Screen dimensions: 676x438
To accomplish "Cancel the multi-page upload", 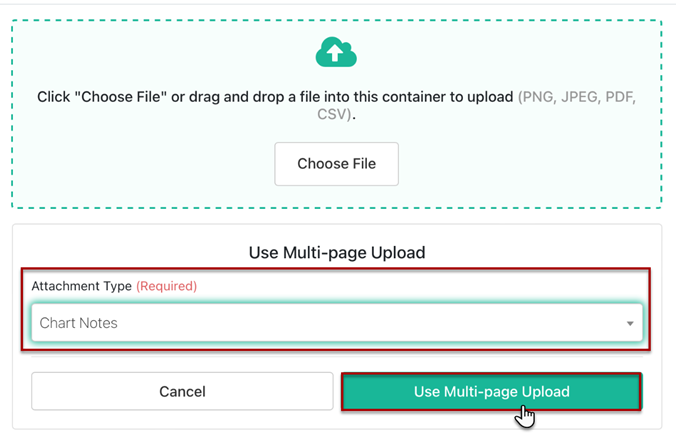I will pyautogui.click(x=182, y=391).
